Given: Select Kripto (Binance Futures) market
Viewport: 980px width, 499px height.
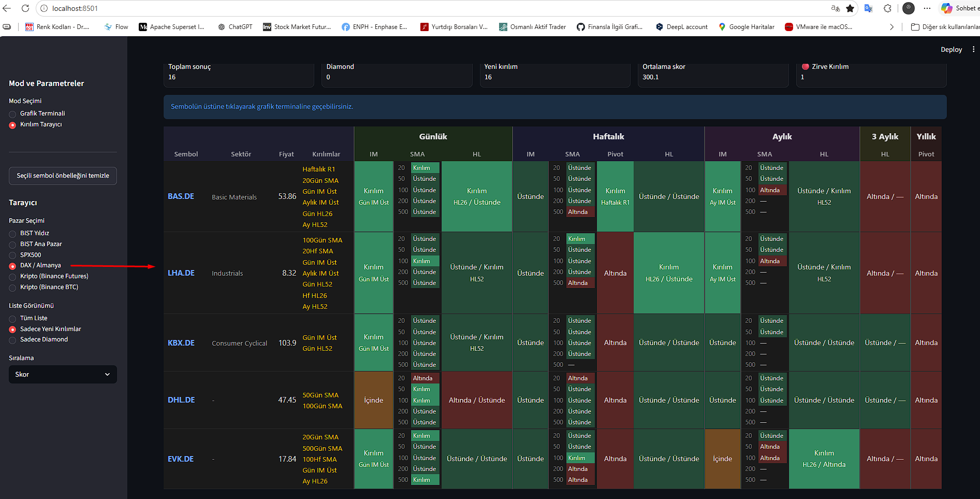Looking at the screenshot, I should (x=49, y=276).
